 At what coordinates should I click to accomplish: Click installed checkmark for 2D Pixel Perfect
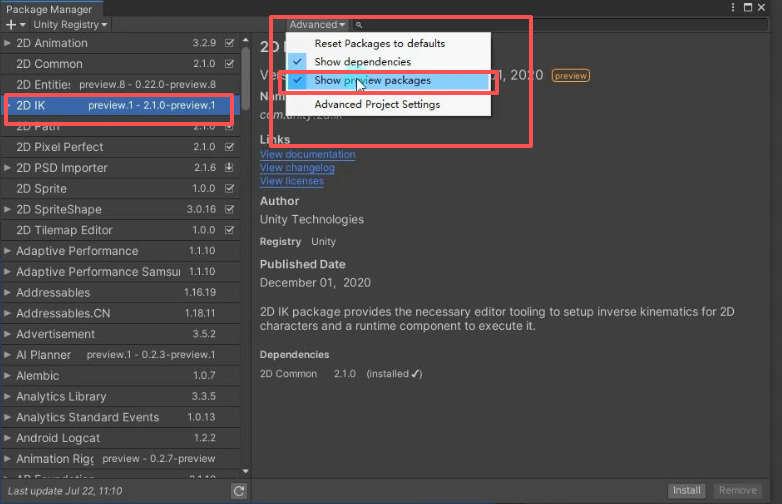pyautogui.click(x=229, y=147)
